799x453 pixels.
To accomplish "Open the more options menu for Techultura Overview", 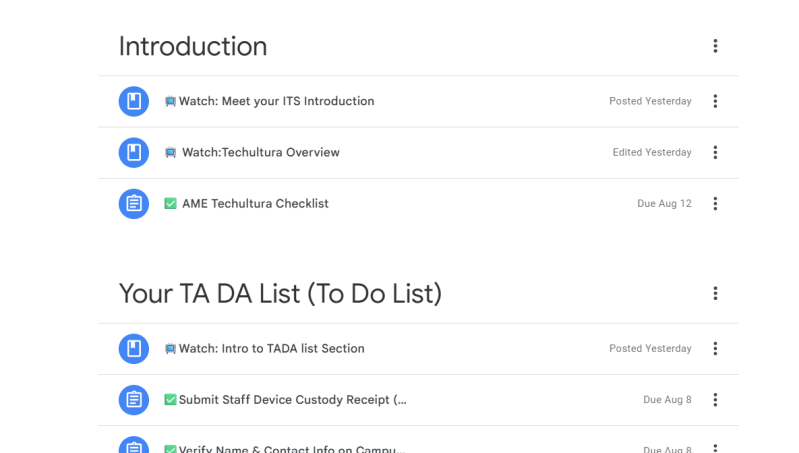I will [715, 153].
